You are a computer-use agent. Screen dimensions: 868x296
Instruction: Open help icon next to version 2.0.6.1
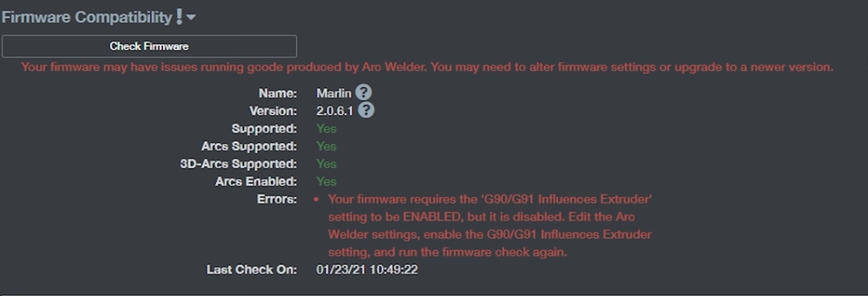366,110
